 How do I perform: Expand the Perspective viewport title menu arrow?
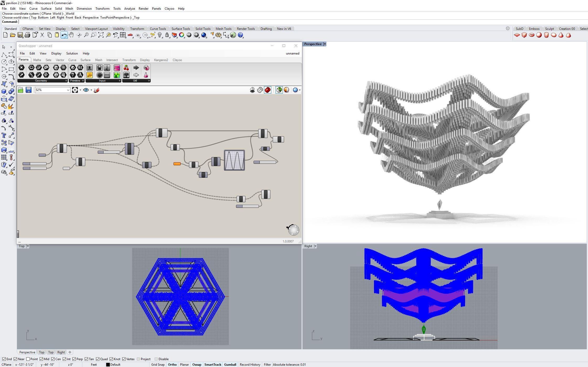(x=325, y=44)
